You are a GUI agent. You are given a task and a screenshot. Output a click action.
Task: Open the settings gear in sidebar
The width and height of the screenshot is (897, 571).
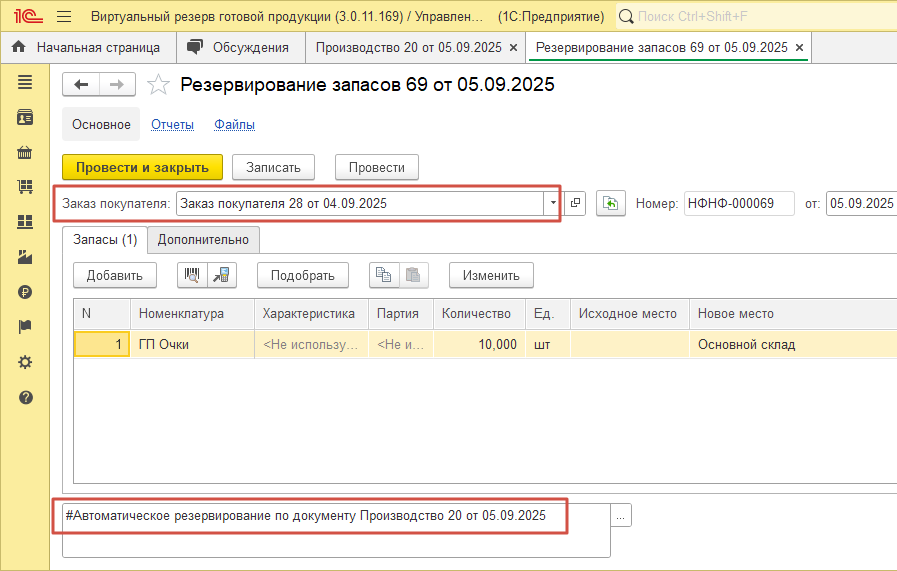tap(25, 362)
